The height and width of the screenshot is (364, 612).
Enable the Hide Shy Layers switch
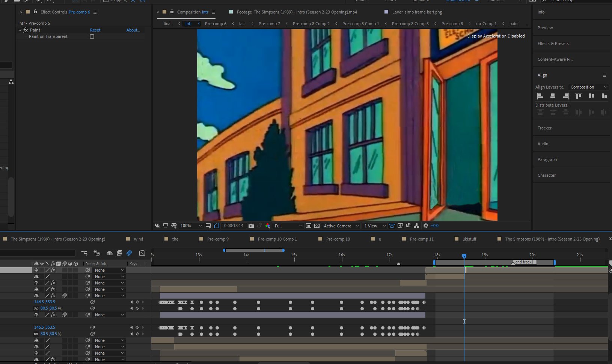[110, 253]
